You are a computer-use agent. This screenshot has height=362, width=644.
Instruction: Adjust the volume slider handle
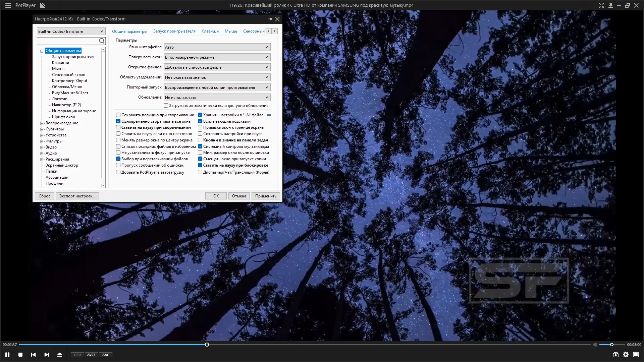coord(612,345)
